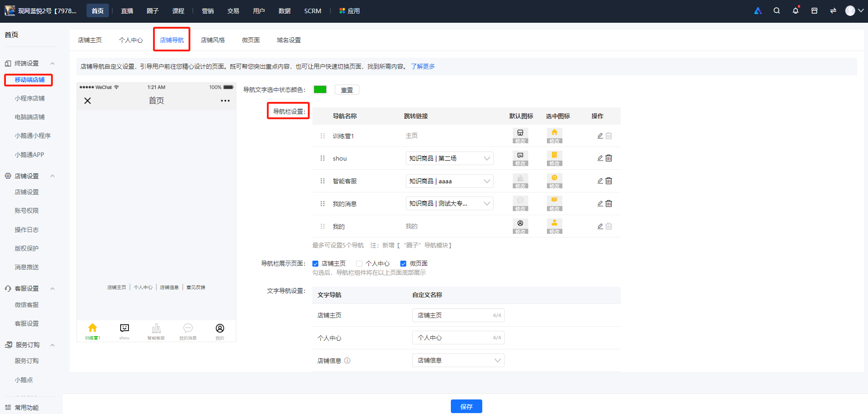The height and width of the screenshot is (414, 868).
Task: Edit the 智能客服 navigation row
Action: click(600, 181)
